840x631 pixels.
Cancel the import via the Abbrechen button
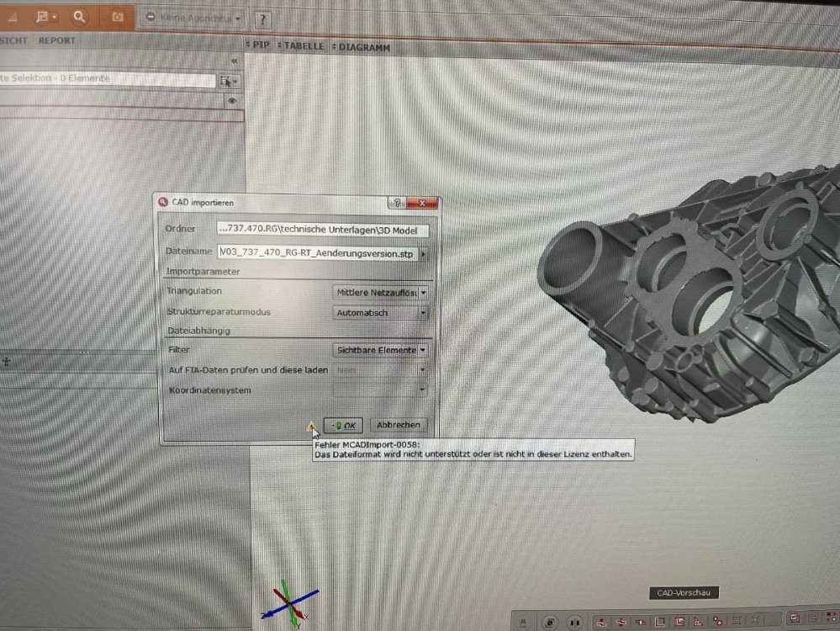coord(397,425)
